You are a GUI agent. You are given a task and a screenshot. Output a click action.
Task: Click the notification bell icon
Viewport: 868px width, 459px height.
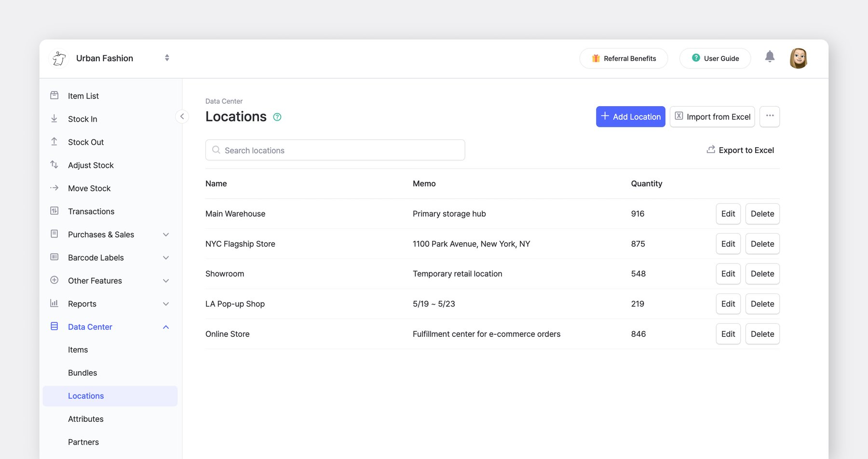[x=770, y=57]
